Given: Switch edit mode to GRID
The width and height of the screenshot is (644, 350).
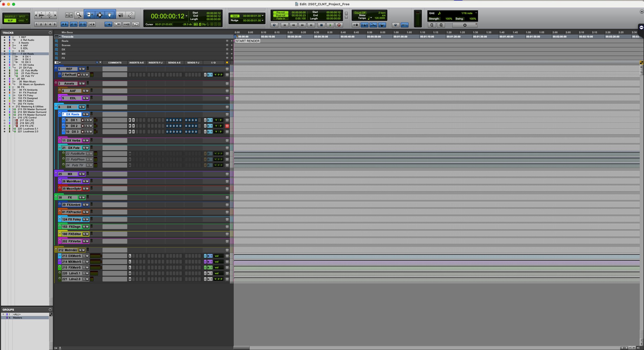Looking at the screenshot, I should (22, 20).
